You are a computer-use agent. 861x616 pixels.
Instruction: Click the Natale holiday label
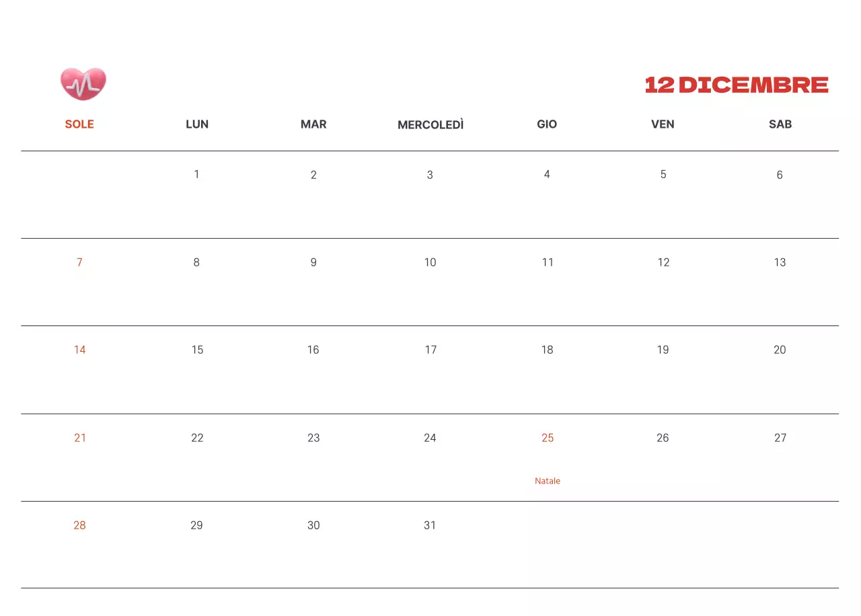(548, 481)
